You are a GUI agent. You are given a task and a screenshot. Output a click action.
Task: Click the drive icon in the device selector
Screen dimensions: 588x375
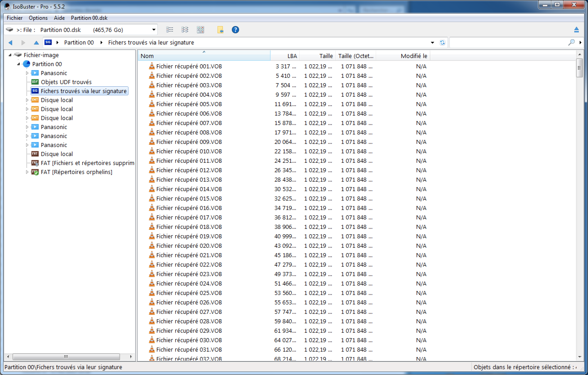(9, 29)
